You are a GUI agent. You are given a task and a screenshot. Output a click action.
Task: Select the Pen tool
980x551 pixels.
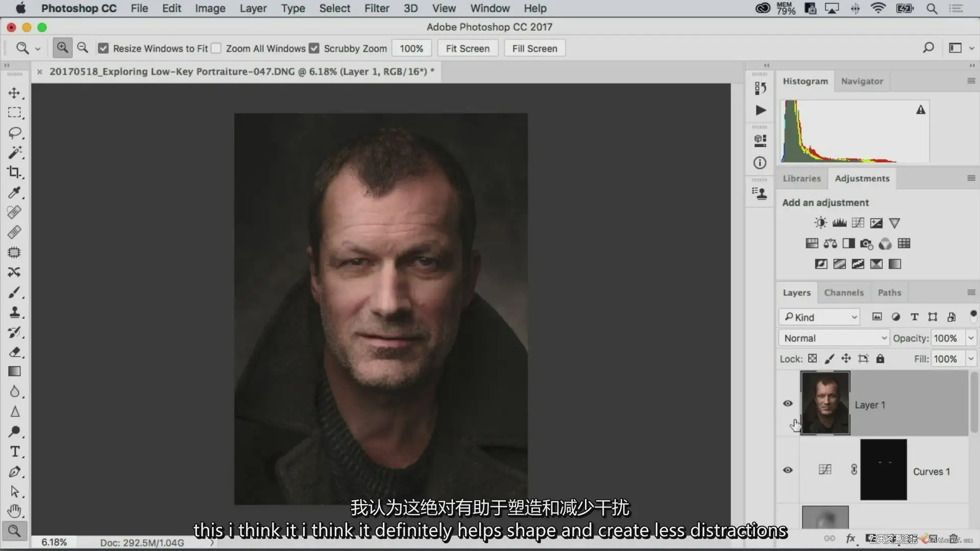point(14,471)
